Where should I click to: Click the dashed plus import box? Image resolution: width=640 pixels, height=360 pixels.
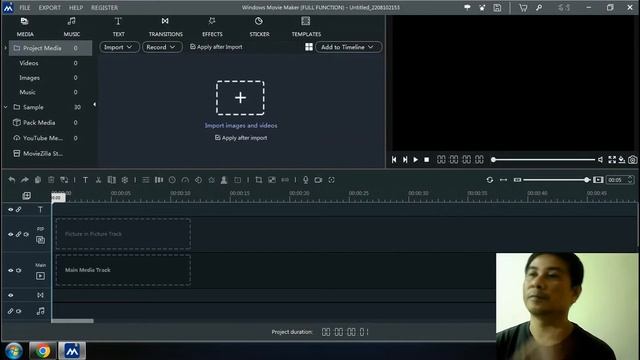(240, 98)
